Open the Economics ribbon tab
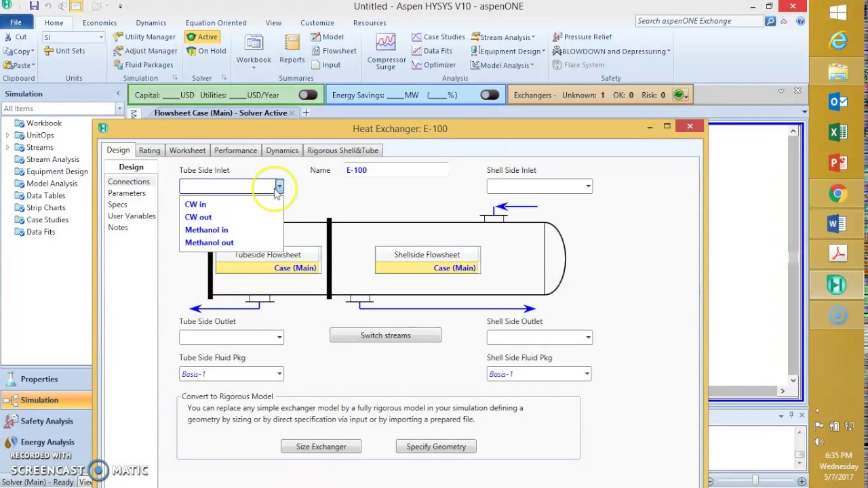 (x=100, y=22)
